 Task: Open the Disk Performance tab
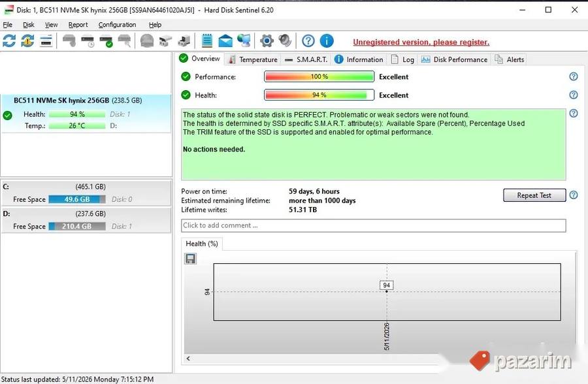pos(454,59)
